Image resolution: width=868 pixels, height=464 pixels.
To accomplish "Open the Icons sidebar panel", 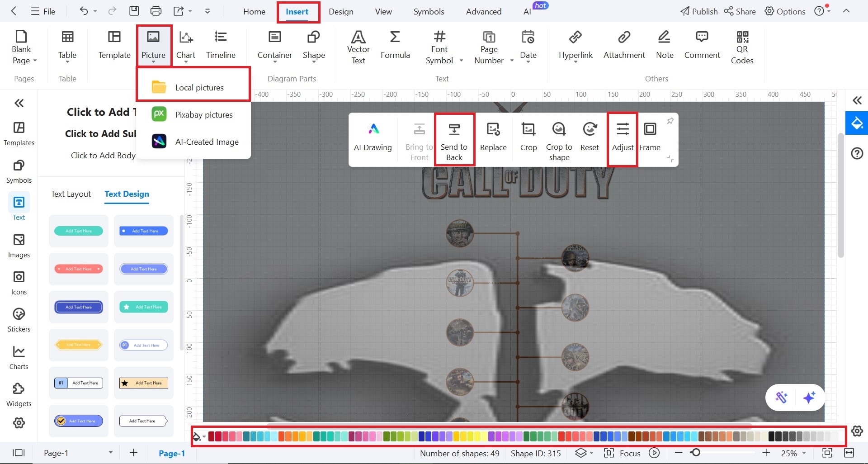I will click(x=19, y=283).
